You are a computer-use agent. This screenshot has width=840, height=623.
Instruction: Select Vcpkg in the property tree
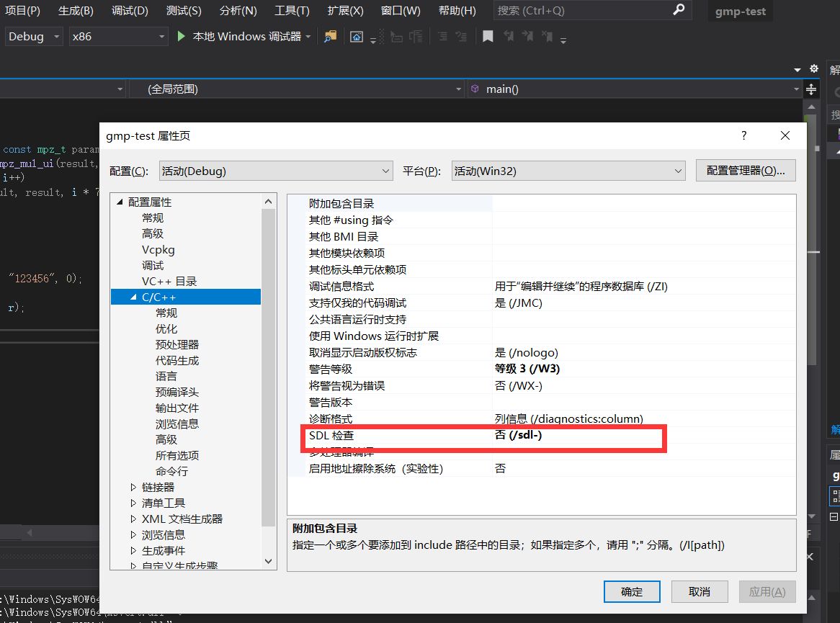(x=158, y=250)
